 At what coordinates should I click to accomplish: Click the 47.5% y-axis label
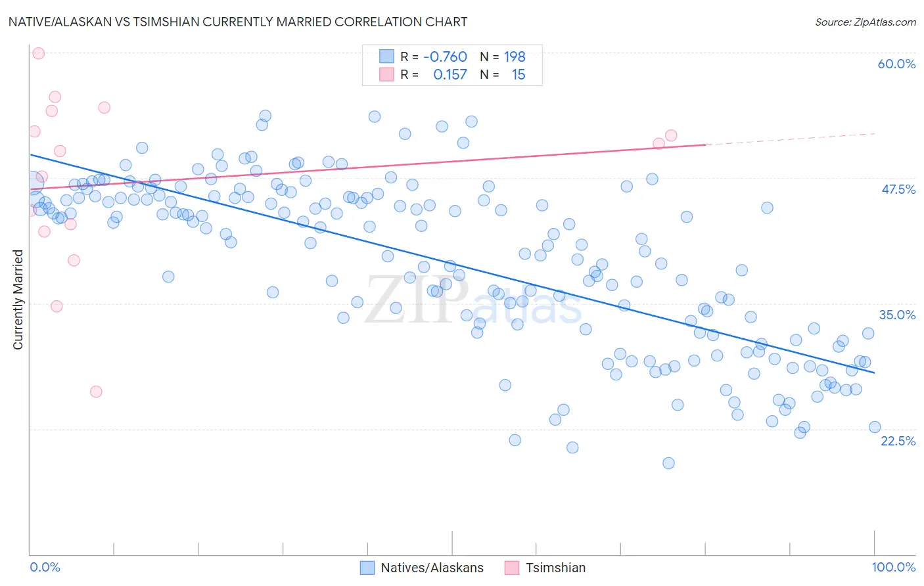point(898,189)
